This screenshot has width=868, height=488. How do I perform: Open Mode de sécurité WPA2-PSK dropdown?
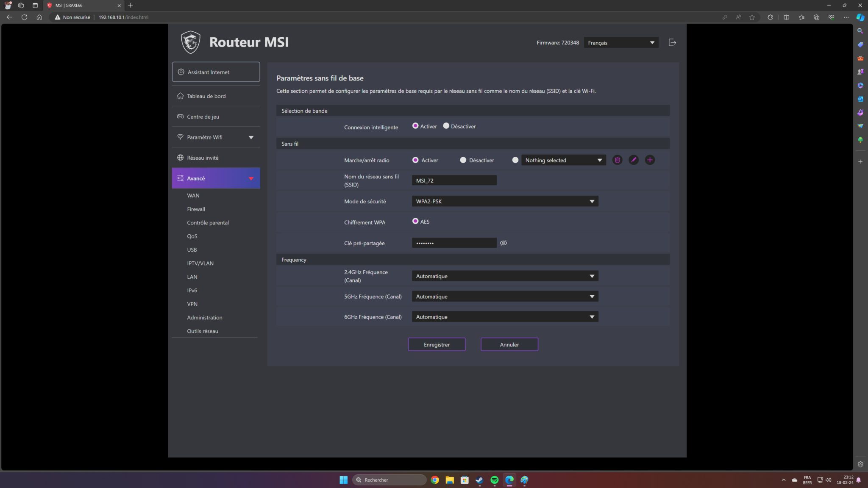pyautogui.click(x=505, y=201)
